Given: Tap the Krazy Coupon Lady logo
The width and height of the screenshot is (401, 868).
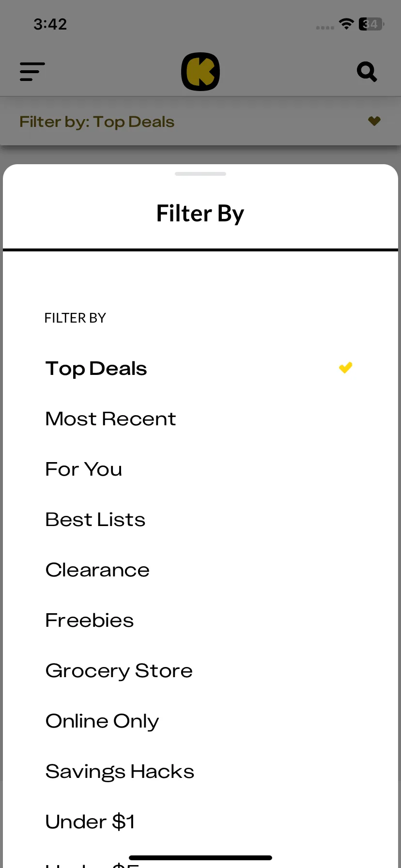Looking at the screenshot, I should [200, 72].
